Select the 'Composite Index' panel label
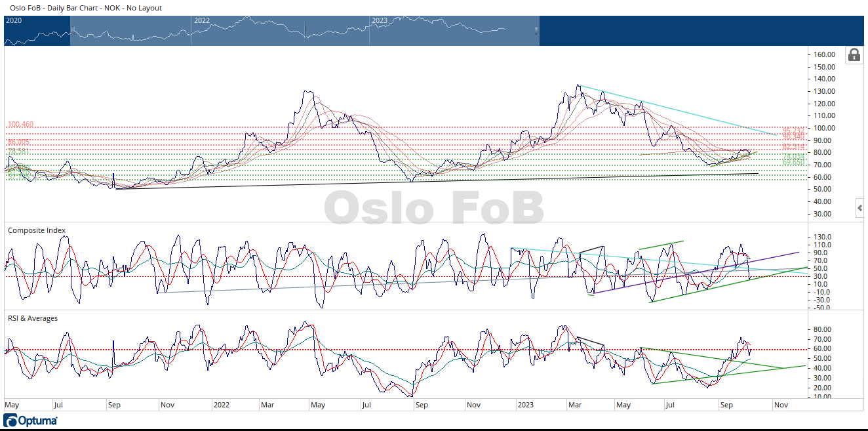The image size is (868, 431). (x=36, y=230)
